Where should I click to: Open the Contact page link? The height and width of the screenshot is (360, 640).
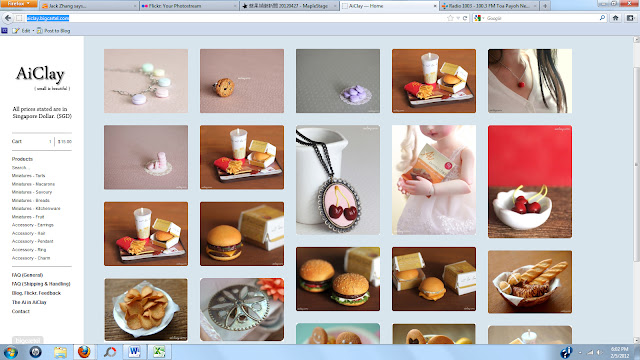pos(21,311)
